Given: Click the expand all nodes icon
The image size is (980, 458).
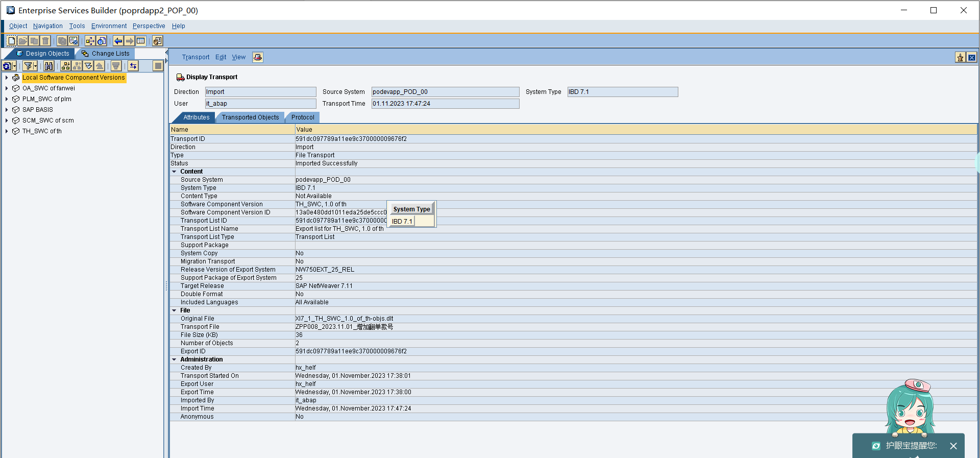Looking at the screenshot, I should pos(88,66).
